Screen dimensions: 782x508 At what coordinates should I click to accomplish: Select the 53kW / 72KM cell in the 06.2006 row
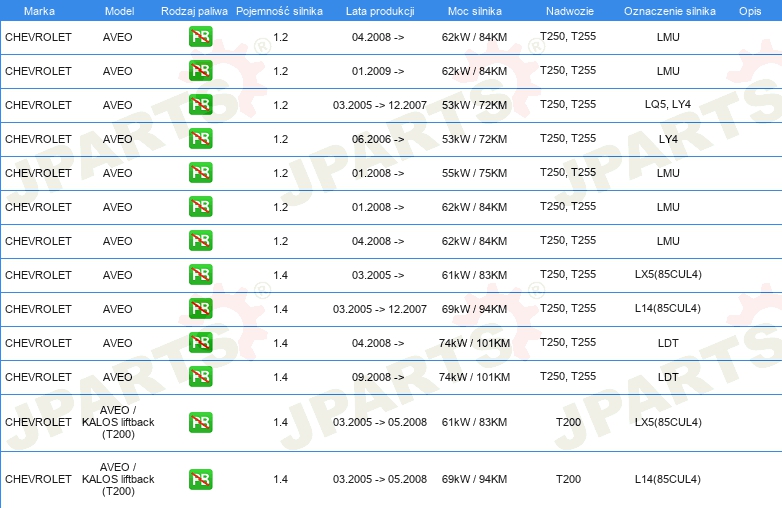coord(474,139)
